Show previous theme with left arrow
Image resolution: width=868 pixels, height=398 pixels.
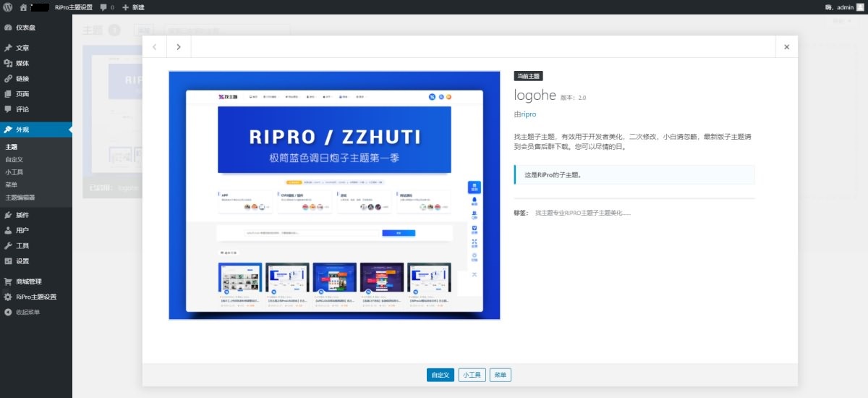154,47
